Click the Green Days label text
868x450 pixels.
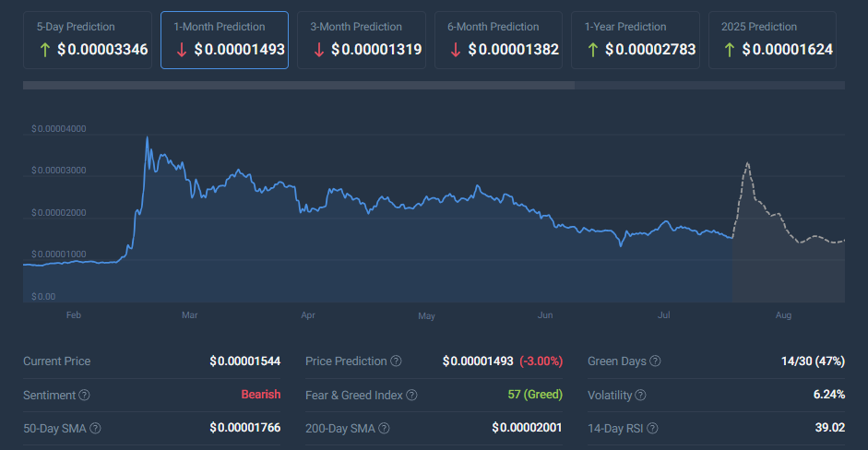(617, 361)
